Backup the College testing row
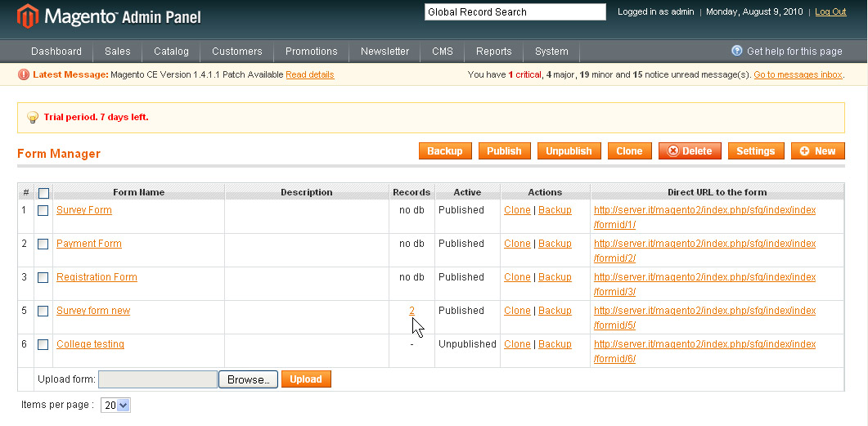 tap(555, 344)
